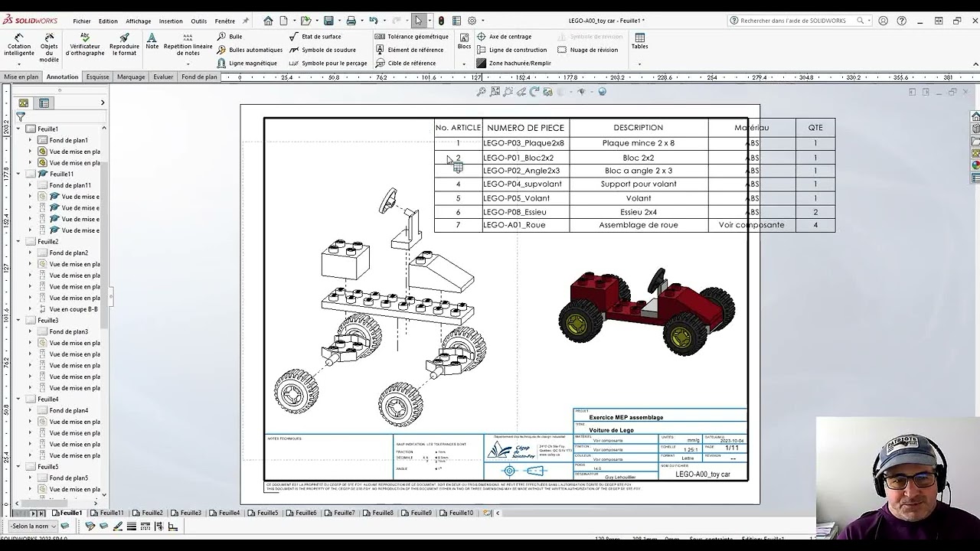Apply Bulles automatiques
Screen dimensions: 980x551
250,50
